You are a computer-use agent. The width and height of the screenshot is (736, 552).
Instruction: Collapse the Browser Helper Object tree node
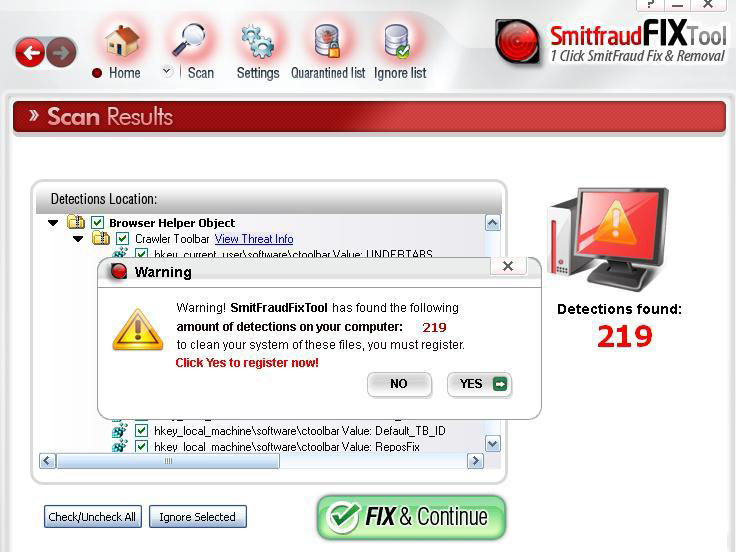pos(53,222)
